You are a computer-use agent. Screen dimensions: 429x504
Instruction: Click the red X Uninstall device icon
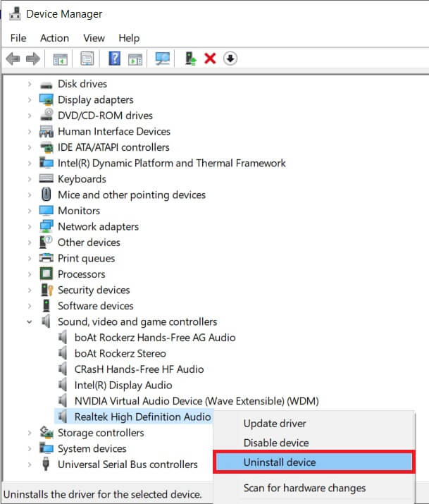coord(210,59)
